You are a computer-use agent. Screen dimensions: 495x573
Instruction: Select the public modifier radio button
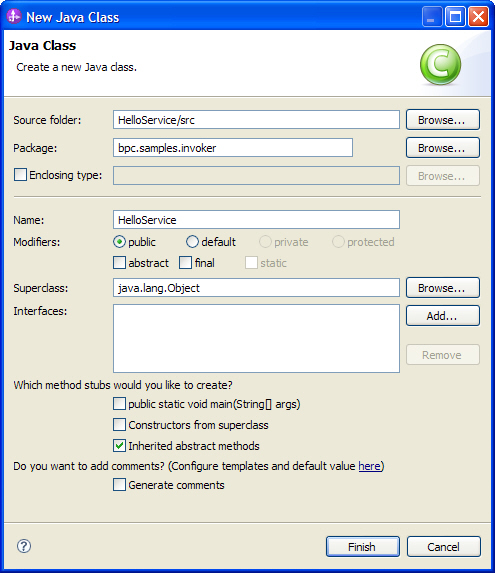point(119,242)
